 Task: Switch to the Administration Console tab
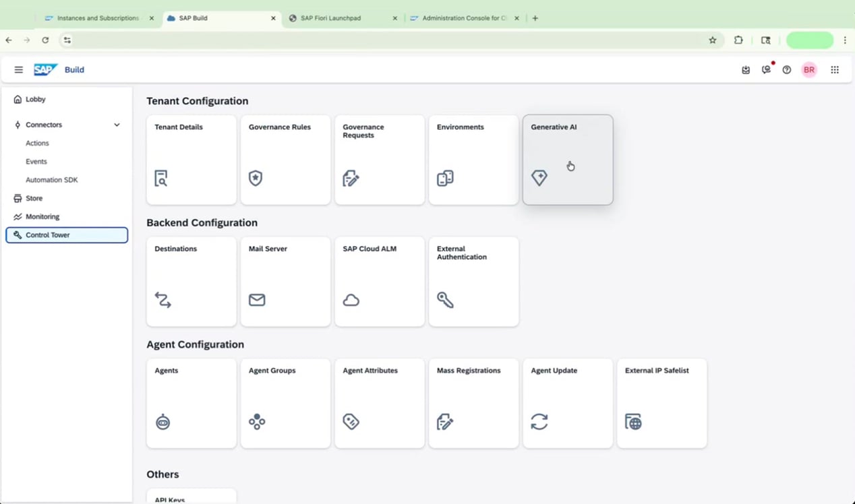point(465,18)
